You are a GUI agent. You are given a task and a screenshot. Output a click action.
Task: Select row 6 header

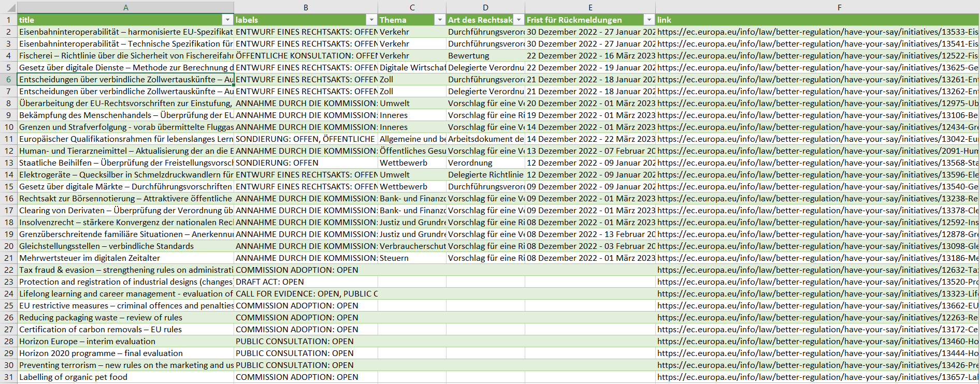pos(8,79)
